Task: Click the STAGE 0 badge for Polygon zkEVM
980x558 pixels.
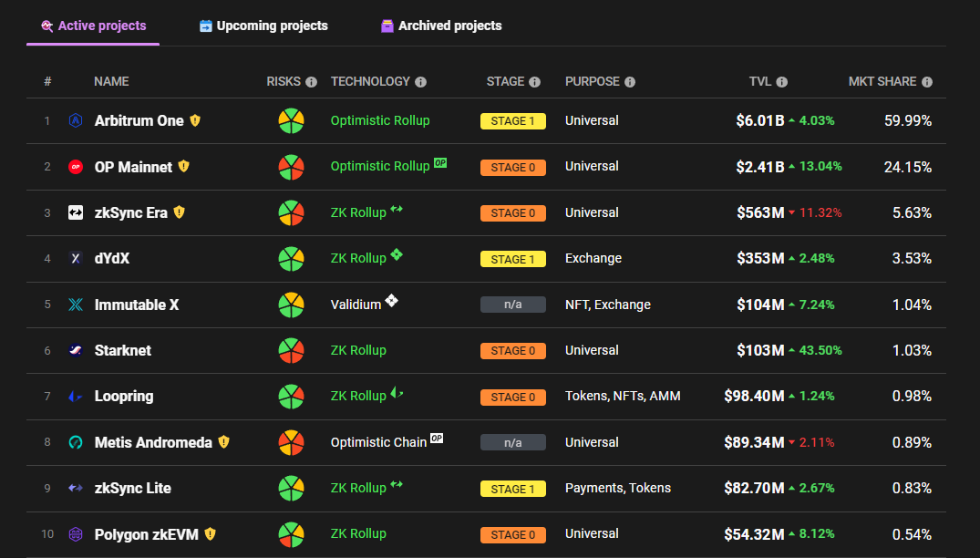Action: point(512,534)
